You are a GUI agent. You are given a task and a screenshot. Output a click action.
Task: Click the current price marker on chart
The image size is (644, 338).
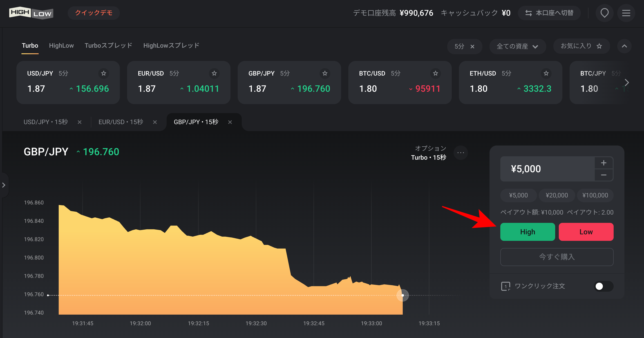click(x=402, y=295)
